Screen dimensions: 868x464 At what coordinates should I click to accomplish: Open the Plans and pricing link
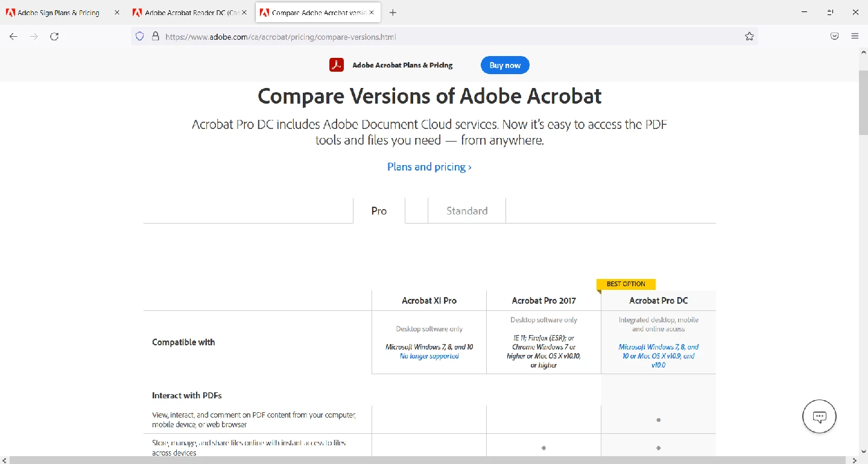click(429, 167)
